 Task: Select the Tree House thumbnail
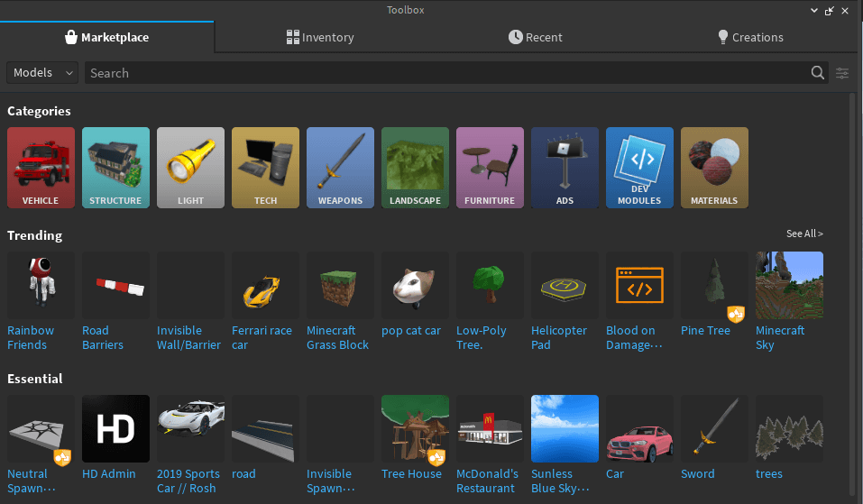coord(415,428)
